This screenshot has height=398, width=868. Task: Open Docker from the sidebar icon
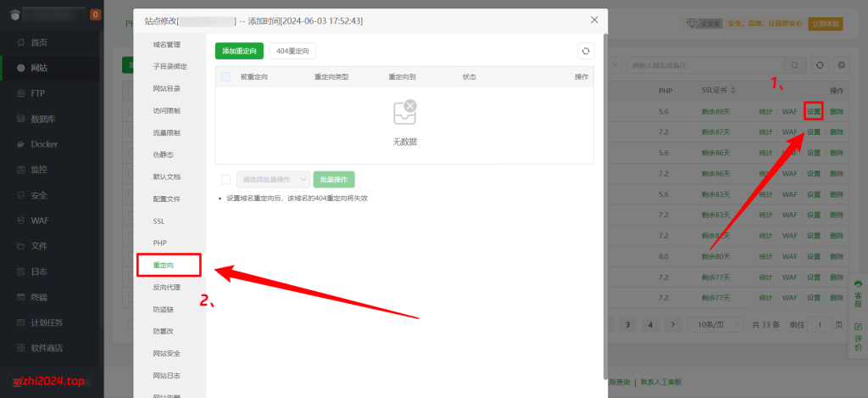(19, 144)
